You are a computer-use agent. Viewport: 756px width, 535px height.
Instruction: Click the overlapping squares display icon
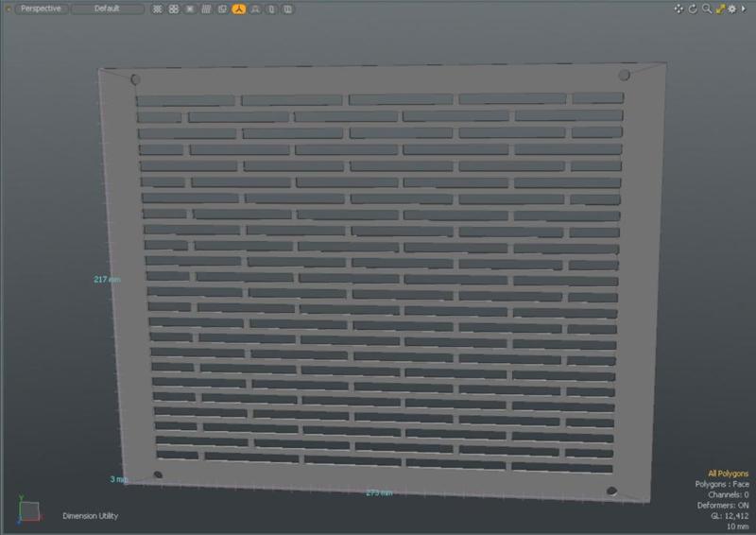click(x=222, y=9)
